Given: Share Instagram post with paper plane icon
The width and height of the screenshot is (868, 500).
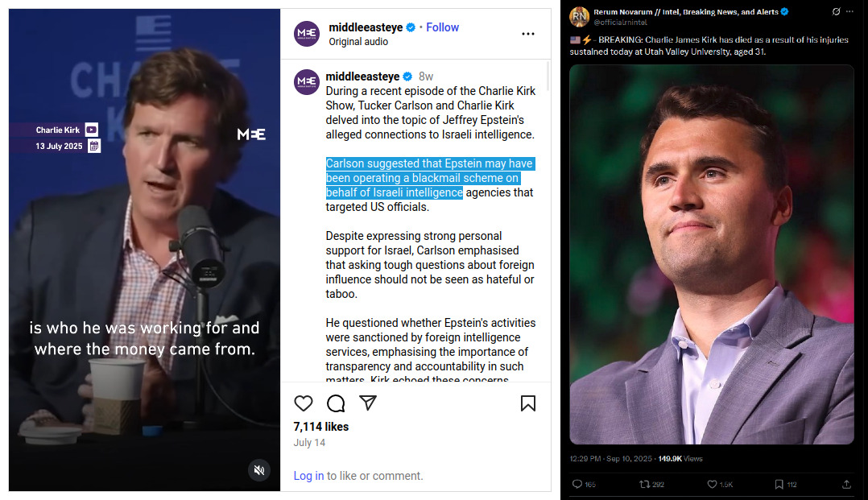Looking at the screenshot, I should click(368, 403).
